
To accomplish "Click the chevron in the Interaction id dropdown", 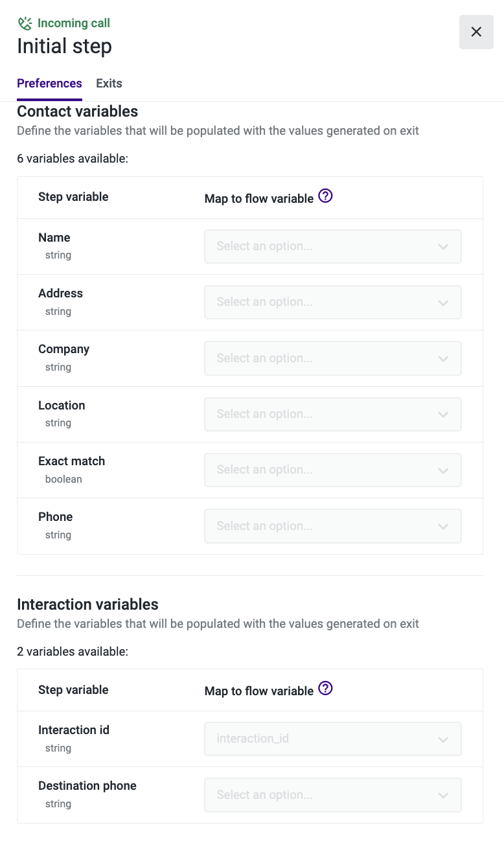I will [443, 740].
